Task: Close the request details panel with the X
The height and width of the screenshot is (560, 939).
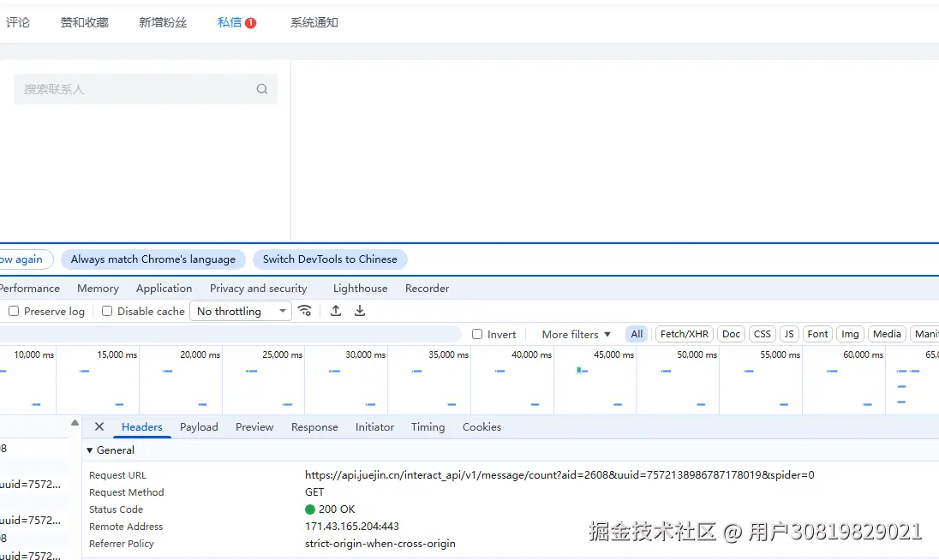Action: pyautogui.click(x=99, y=426)
